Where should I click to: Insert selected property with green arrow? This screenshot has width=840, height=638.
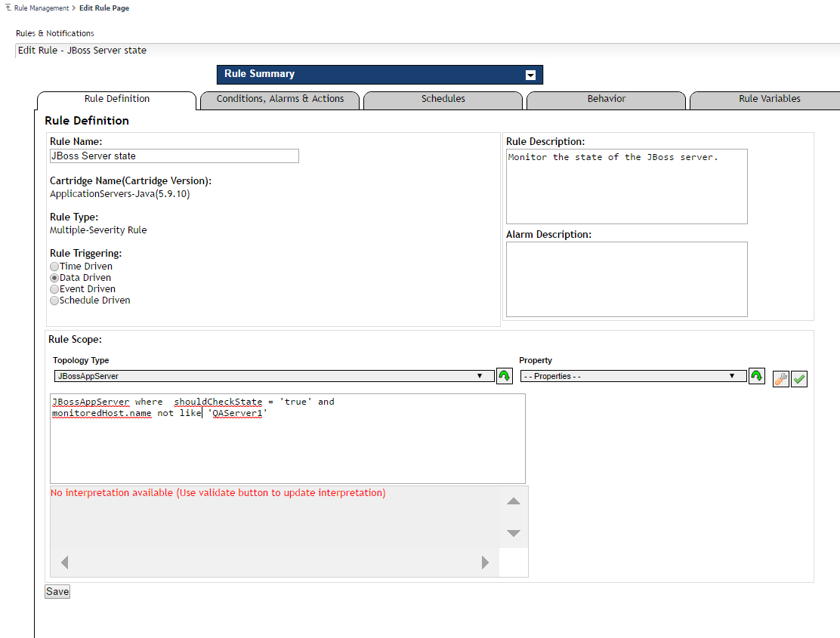pos(756,376)
